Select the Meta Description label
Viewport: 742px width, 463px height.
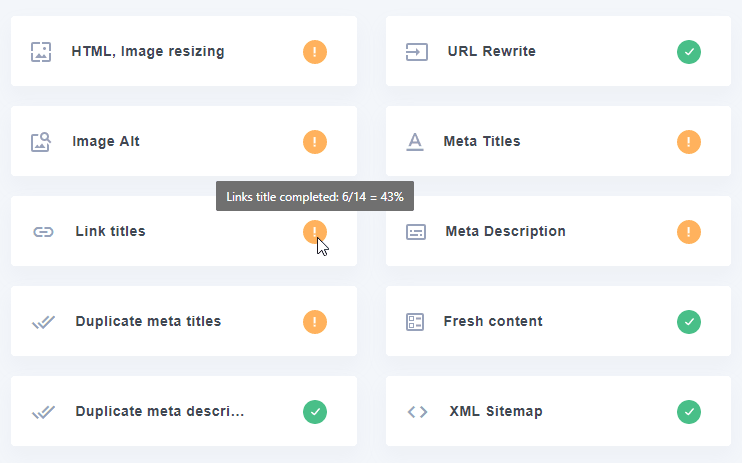pos(505,232)
